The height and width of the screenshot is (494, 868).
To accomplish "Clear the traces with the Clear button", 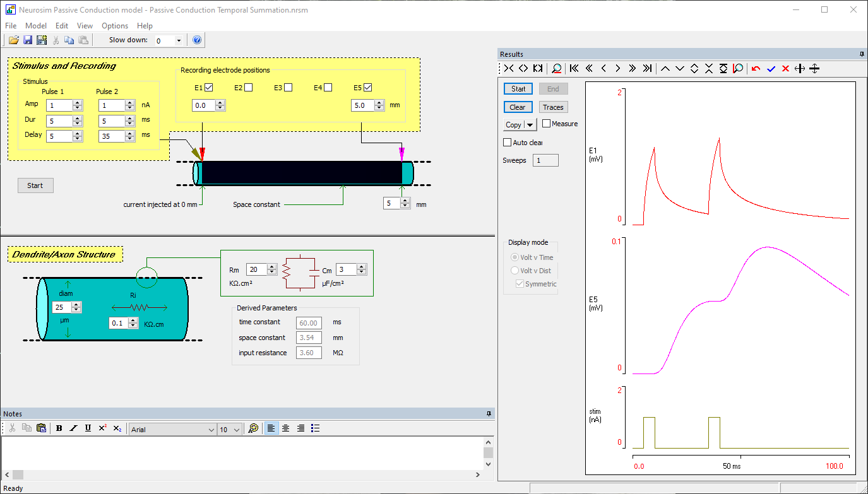I will (x=518, y=107).
